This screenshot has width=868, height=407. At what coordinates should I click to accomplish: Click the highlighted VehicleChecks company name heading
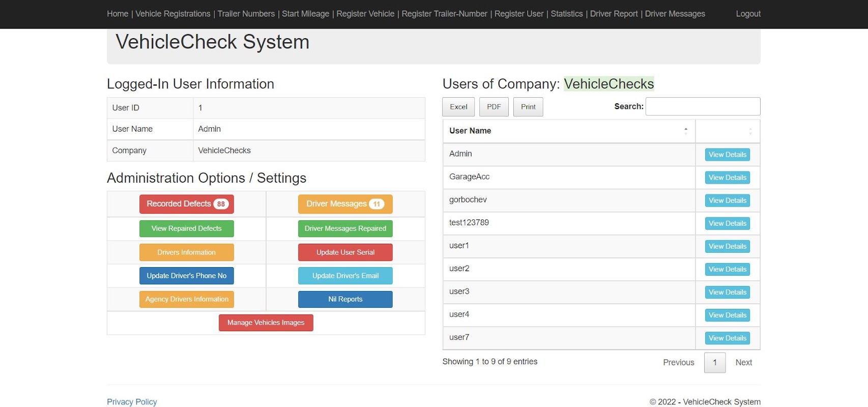[x=609, y=84]
